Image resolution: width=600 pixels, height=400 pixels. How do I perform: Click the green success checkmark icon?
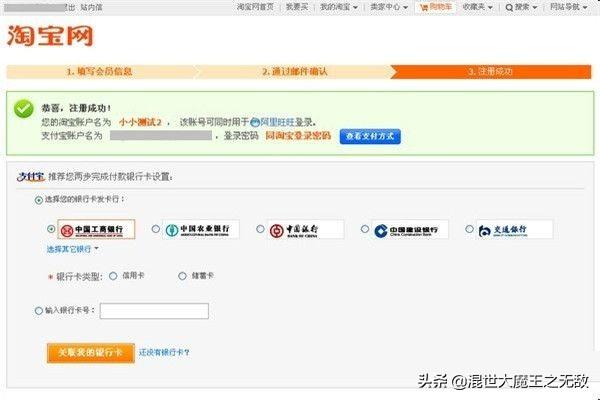tap(24, 109)
